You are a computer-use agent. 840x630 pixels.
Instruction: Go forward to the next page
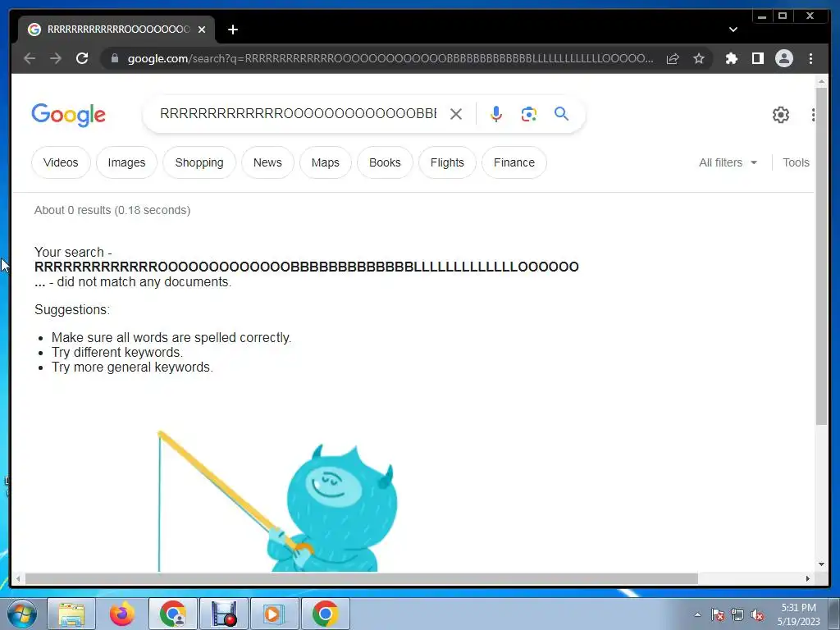(x=56, y=58)
